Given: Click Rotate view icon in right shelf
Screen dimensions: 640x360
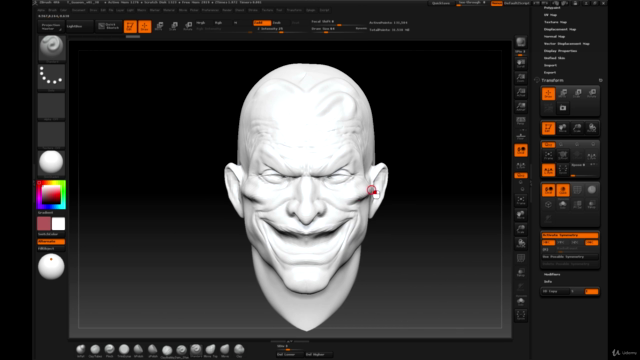Looking at the screenshot, I should pyautogui.click(x=521, y=244).
